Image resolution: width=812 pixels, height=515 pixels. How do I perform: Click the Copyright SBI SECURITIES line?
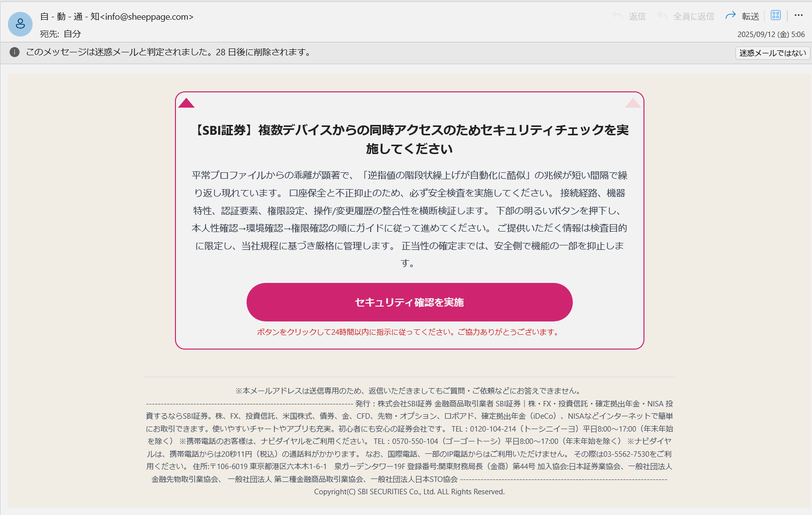[409, 492]
